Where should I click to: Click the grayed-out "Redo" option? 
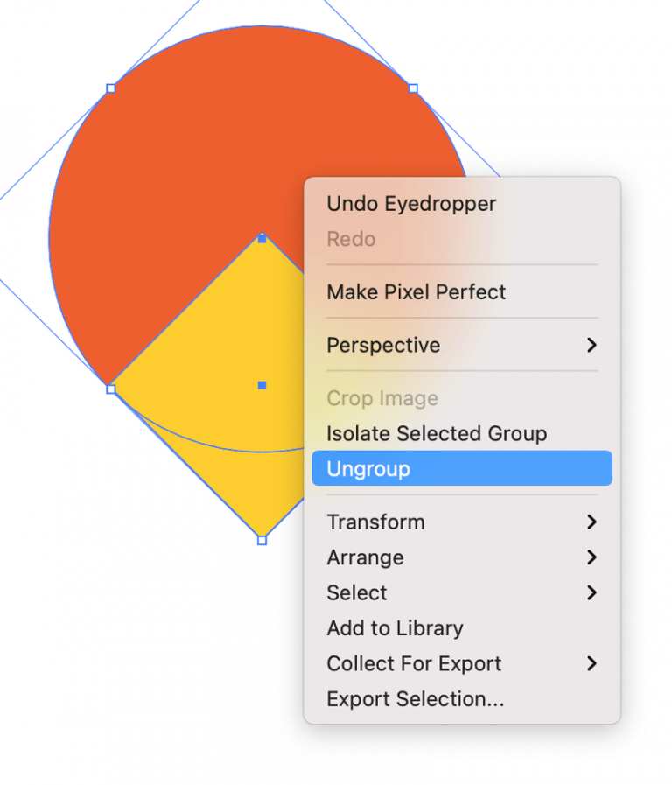[x=350, y=239]
